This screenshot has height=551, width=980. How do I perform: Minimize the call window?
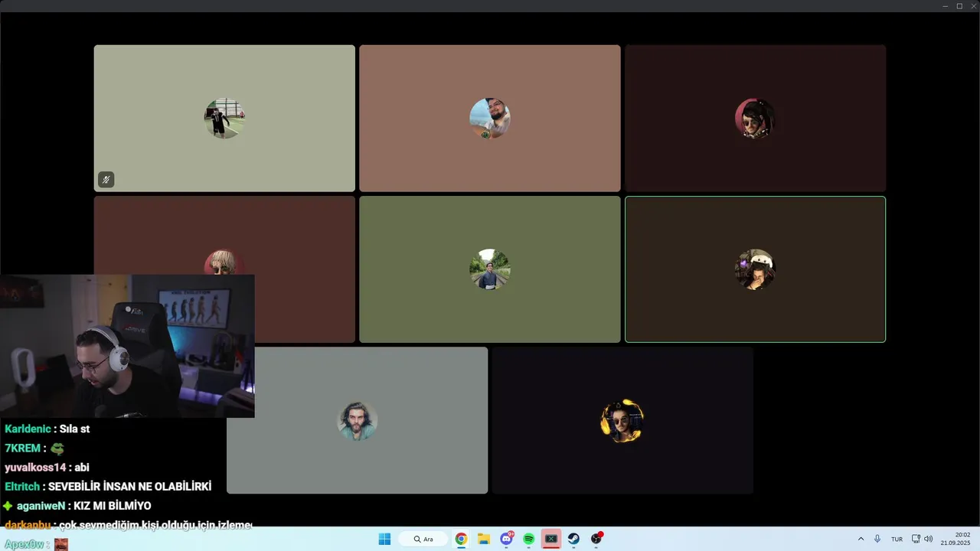pos(946,6)
